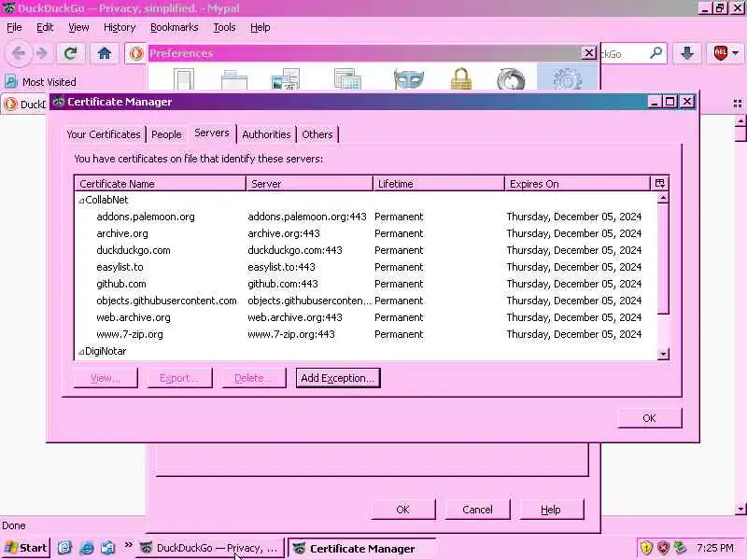Click Cancel in Preferences window
Screen dimensions: 747x560
click(x=477, y=510)
